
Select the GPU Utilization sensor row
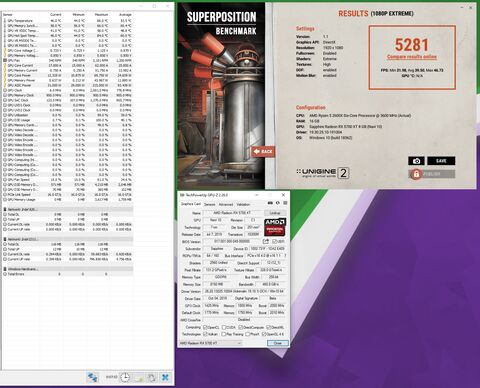(x=68, y=115)
